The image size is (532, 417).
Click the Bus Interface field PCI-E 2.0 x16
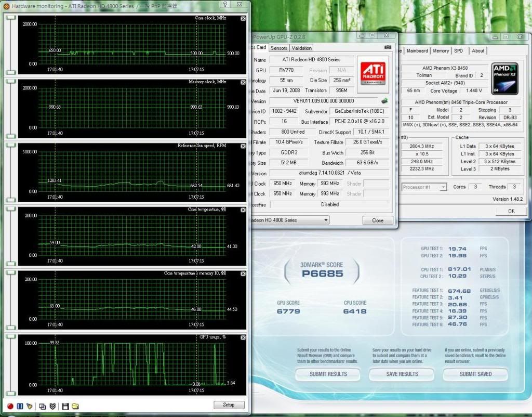360,122
